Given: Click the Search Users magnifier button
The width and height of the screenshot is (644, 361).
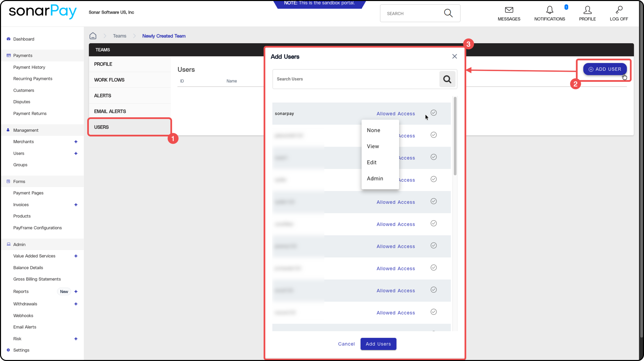Looking at the screenshot, I should point(447,79).
